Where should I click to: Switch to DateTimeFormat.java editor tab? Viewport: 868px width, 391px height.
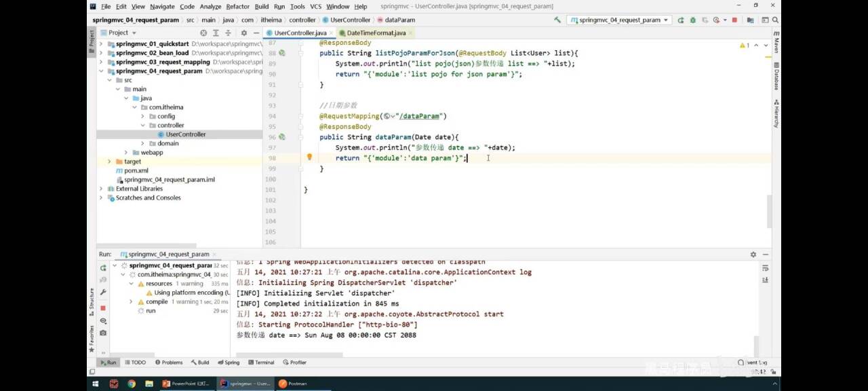point(376,33)
